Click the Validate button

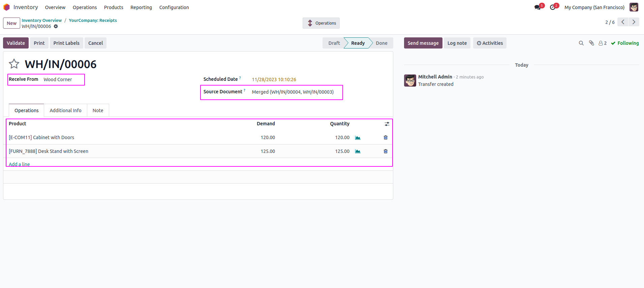coord(16,43)
